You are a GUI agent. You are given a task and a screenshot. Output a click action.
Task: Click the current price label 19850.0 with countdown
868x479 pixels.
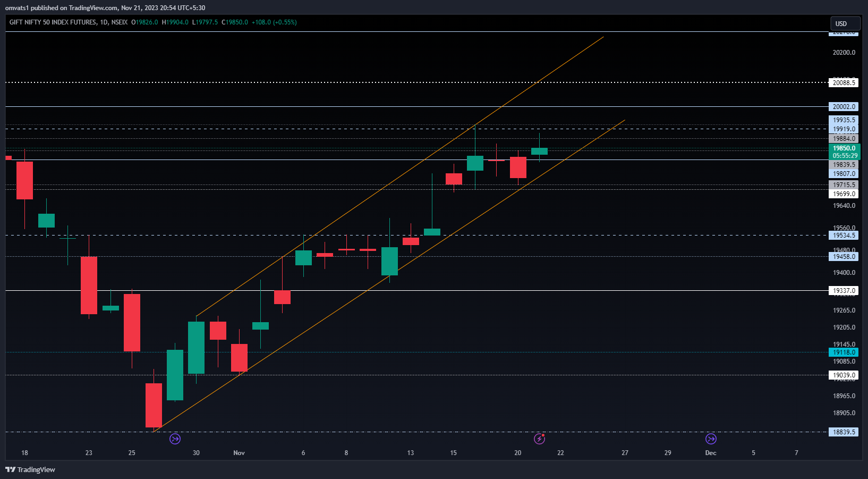(x=844, y=152)
